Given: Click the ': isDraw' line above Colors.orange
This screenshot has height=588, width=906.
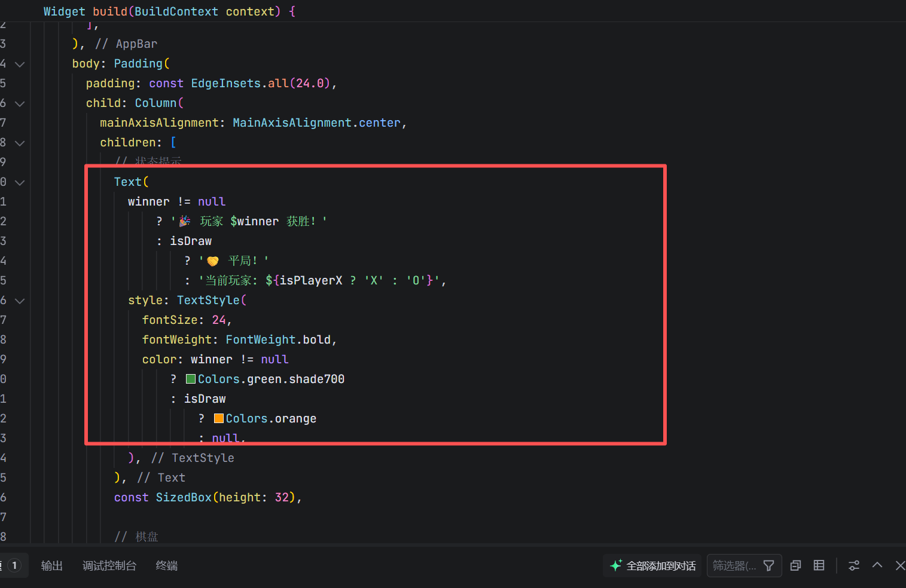Looking at the screenshot, I should (198, 399).
